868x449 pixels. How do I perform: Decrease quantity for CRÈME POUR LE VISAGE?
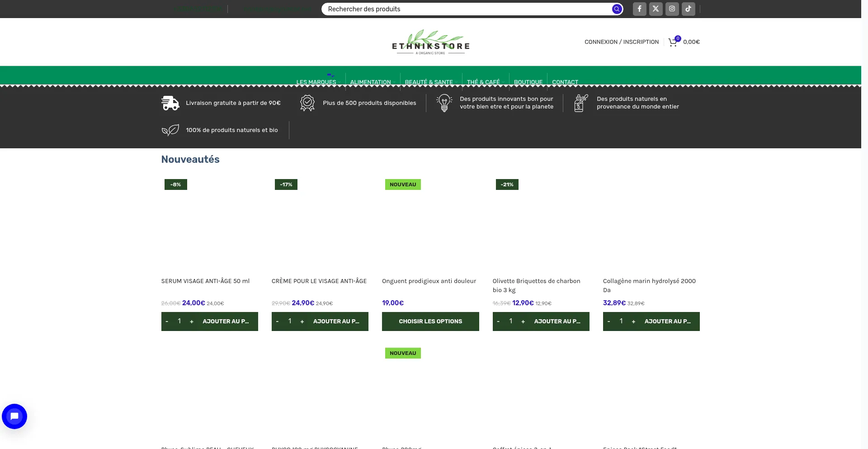pyautogui.click(x=277, y=321)
